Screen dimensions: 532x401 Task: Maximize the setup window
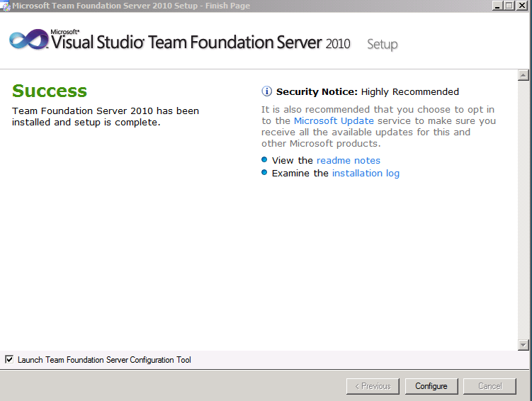[x=509, y=6]
